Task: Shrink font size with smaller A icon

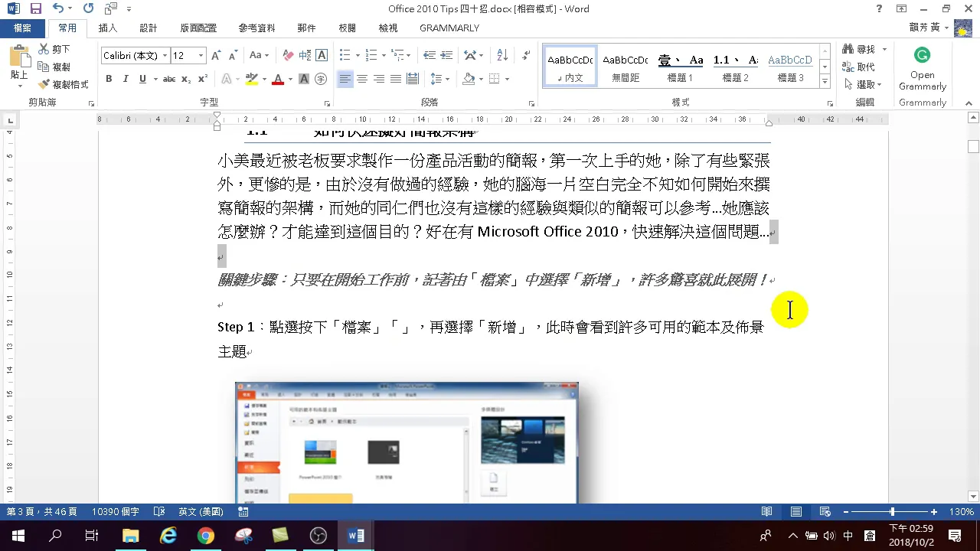Action: [232, 55]
